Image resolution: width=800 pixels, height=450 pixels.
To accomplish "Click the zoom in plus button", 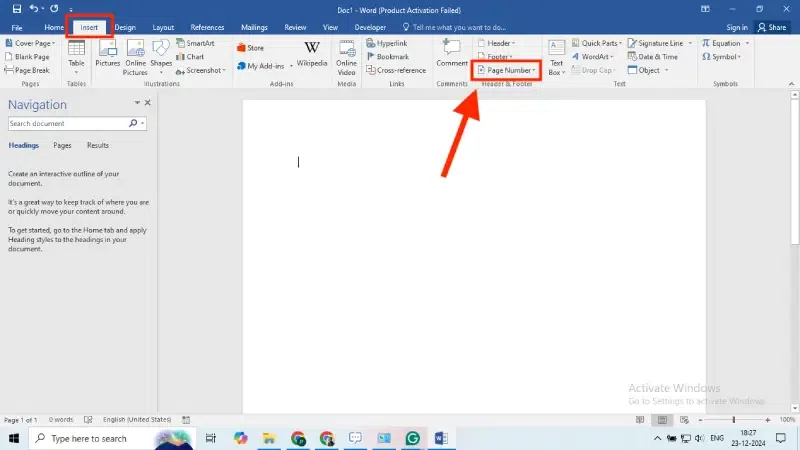I will coord(767,420).
